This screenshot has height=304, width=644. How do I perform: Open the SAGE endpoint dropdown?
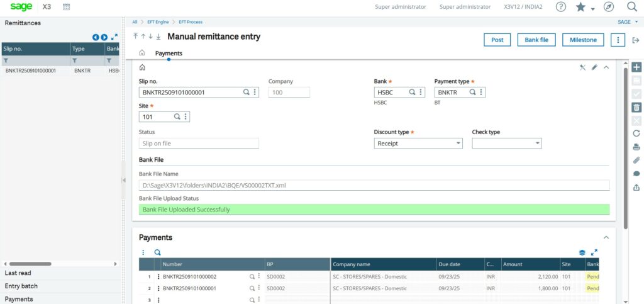(627, 22)
